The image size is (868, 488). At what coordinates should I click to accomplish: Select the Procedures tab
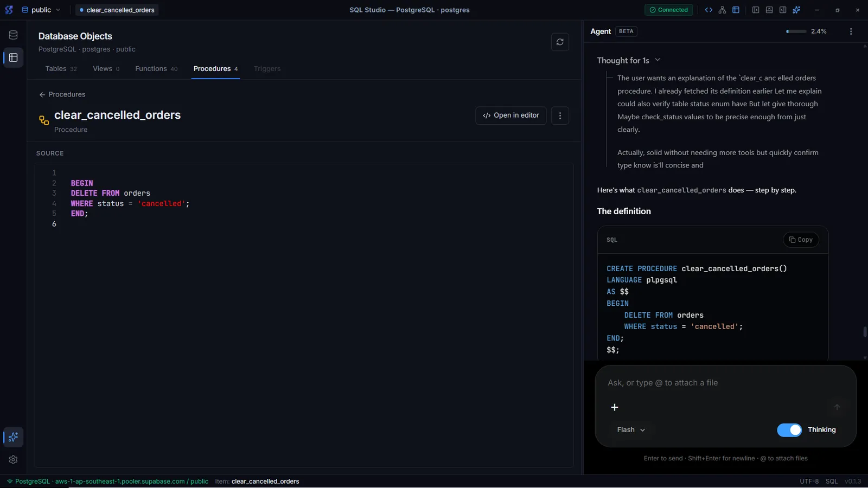[215, 69]
